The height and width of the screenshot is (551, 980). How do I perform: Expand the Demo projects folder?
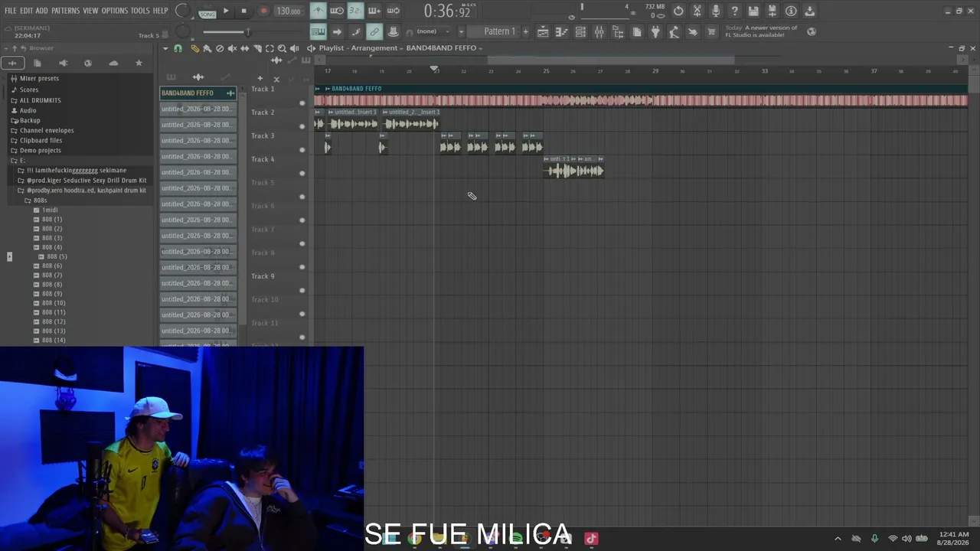40,151
